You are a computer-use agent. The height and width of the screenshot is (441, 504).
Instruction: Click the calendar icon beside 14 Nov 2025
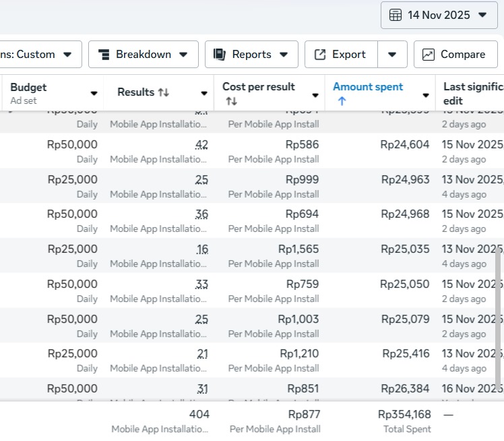click(x=396, y=15)
